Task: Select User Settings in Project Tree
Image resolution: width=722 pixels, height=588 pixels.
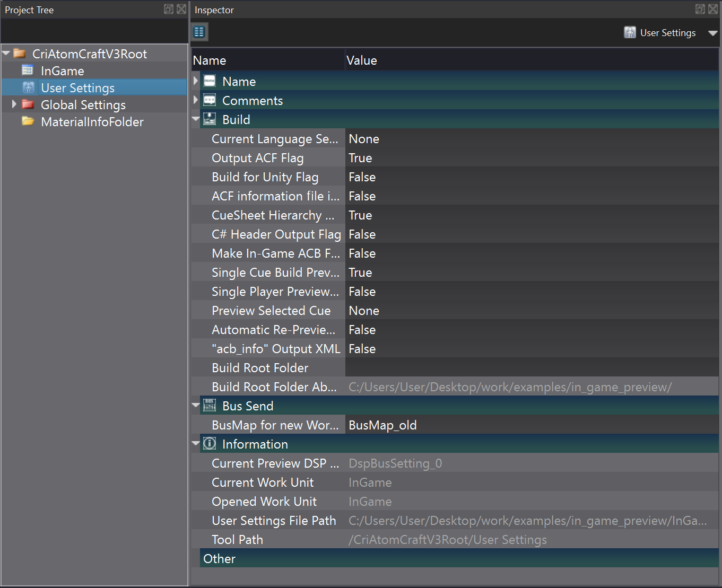Action: tap(78, 87)
